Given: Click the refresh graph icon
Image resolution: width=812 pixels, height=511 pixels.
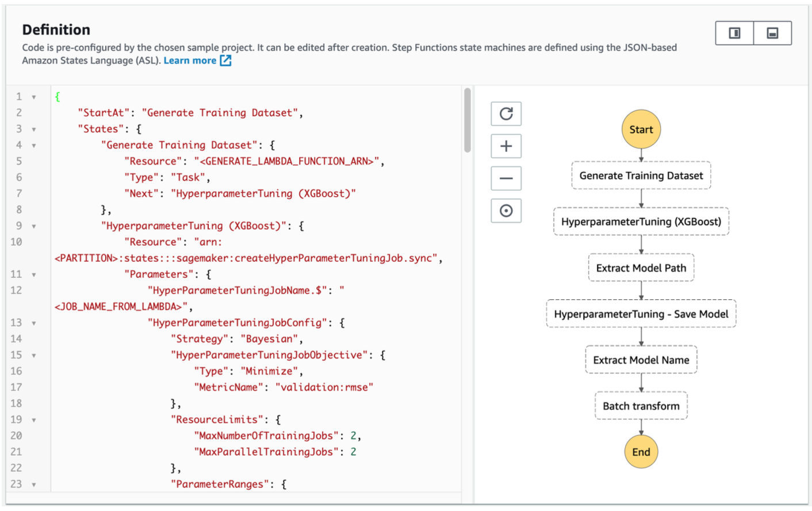Looking at the screenshot, I should coord(505,114).
